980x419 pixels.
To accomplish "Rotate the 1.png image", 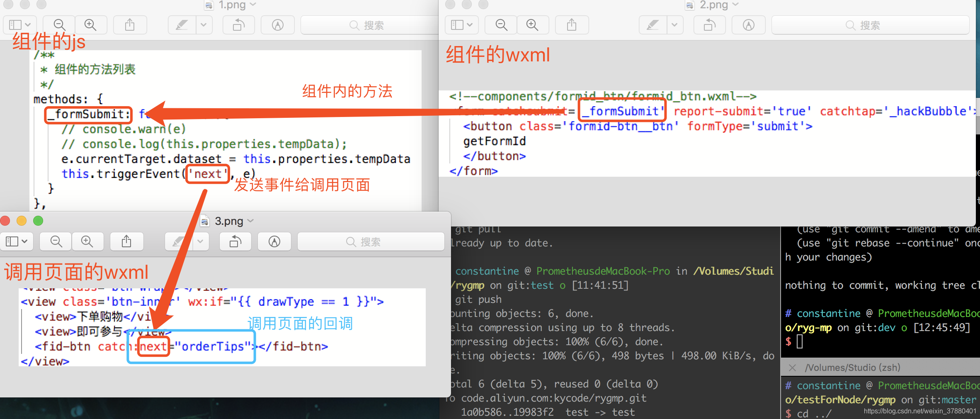I will [239, 25].
